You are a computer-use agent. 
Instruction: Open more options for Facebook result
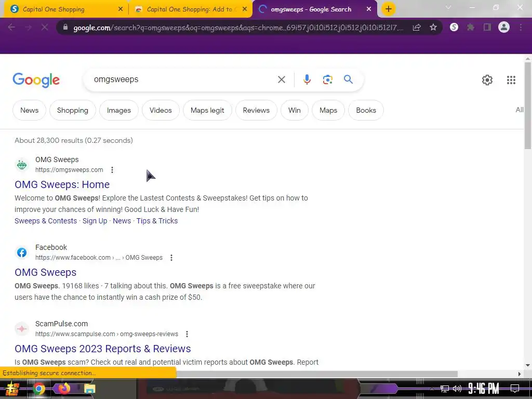coord(171,258)
